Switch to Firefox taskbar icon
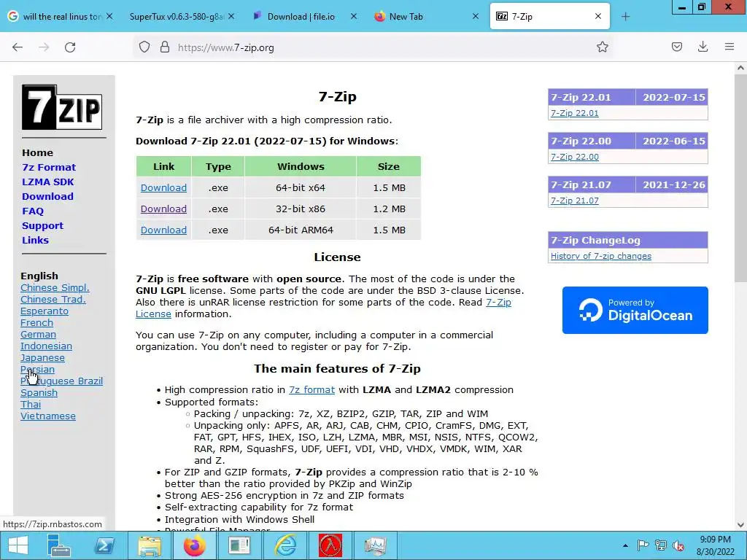 click(194, 545)
